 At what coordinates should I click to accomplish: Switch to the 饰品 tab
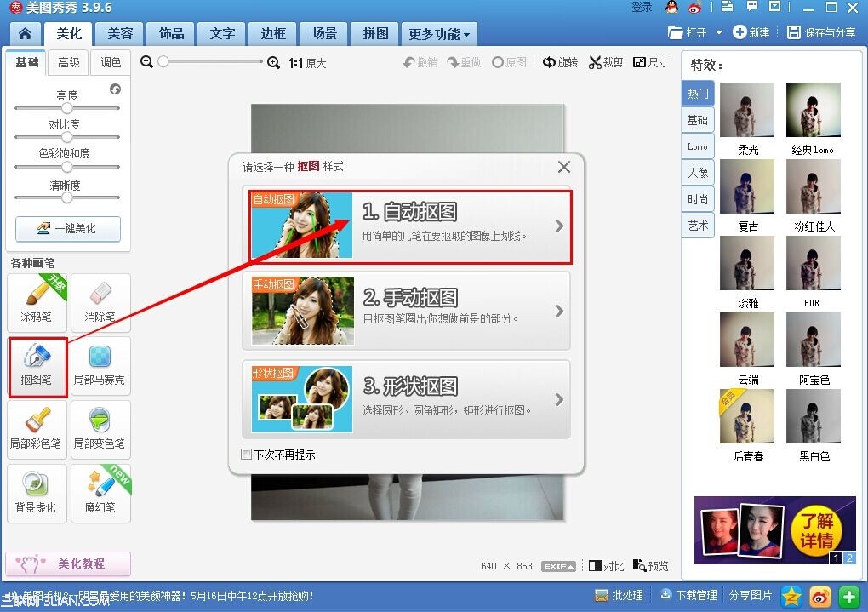coord(171,34)
